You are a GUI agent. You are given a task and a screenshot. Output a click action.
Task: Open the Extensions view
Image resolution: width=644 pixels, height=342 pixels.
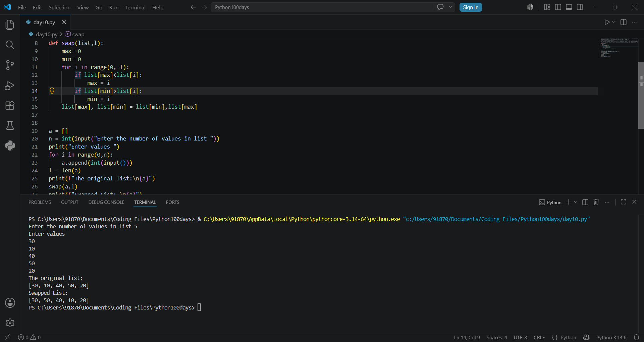10,105
